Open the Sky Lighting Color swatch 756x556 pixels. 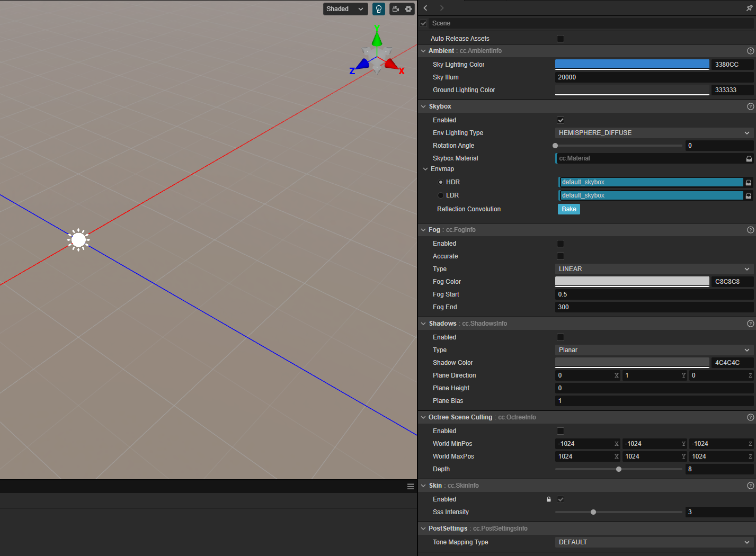pos(632,65)
